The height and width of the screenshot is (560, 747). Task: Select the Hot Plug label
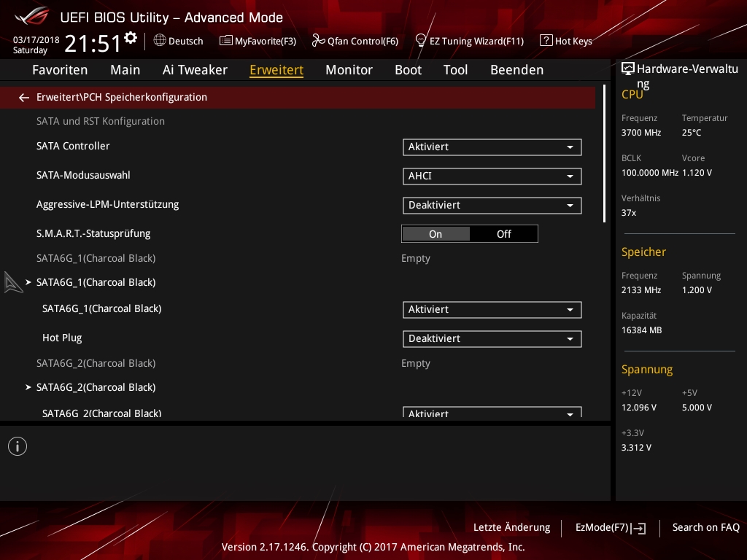click(62, 338)
